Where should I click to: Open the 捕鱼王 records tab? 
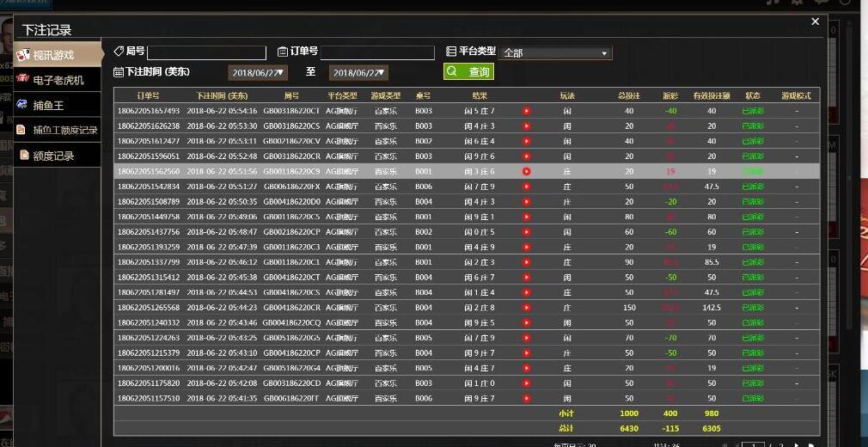click(48, 105)
